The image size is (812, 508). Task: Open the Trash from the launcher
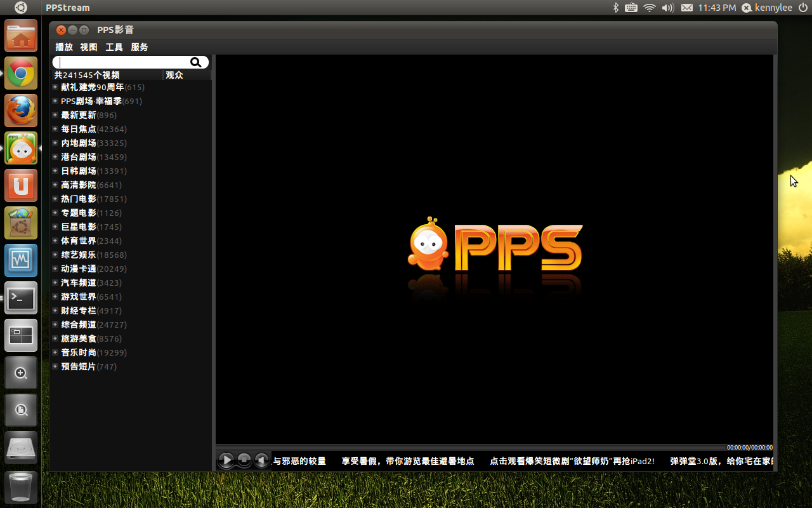[x=21, y=486]
